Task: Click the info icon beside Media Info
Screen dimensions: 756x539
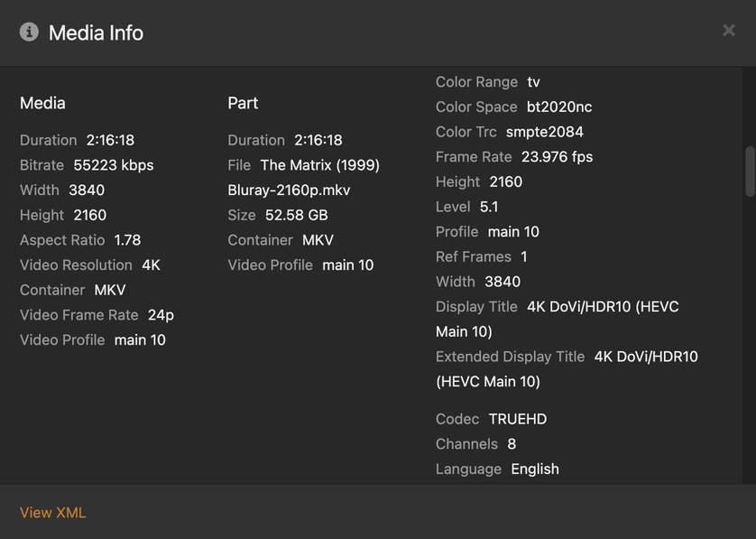Action: click(30, 33)
